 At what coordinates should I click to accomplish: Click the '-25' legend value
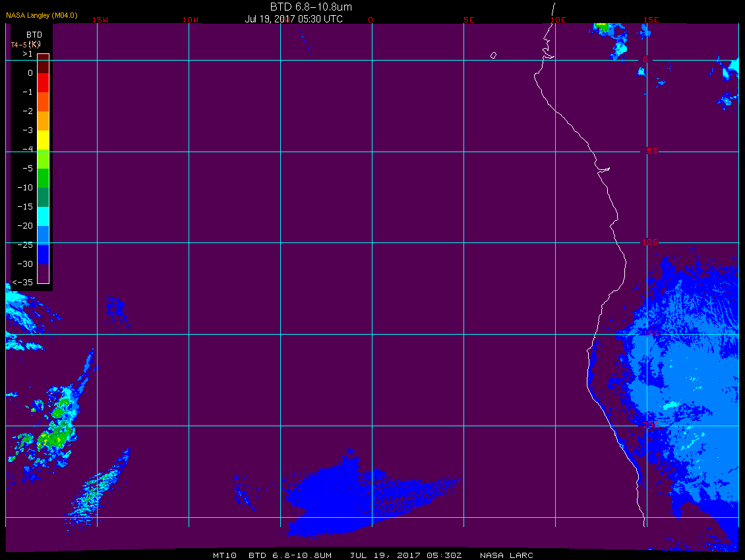pyautogui.click(x=25, y=244)
